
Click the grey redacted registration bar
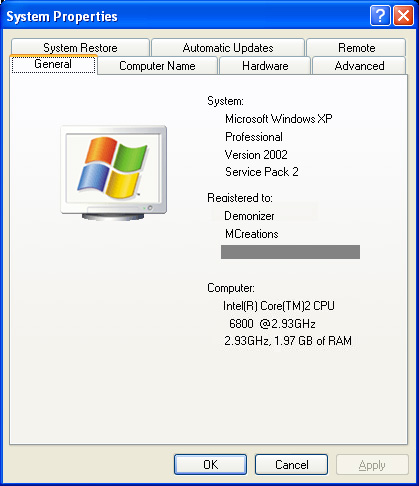point(290,252)
